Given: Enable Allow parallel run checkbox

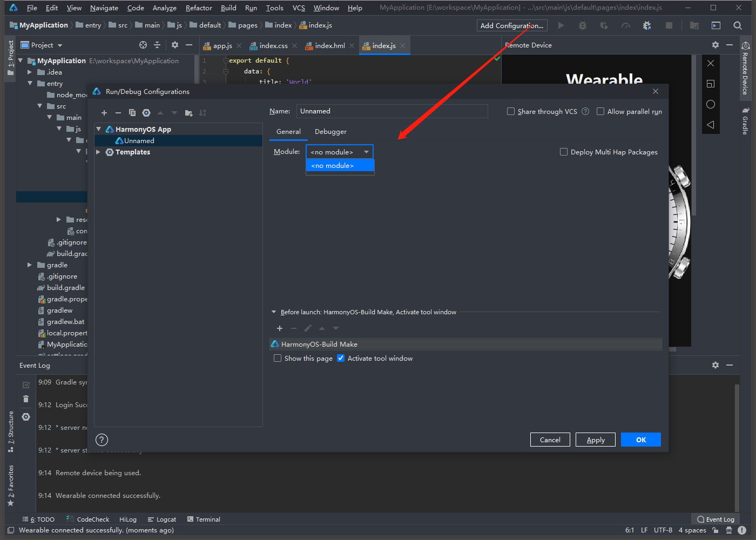Looking at the screenshot, I should [600, 111].
